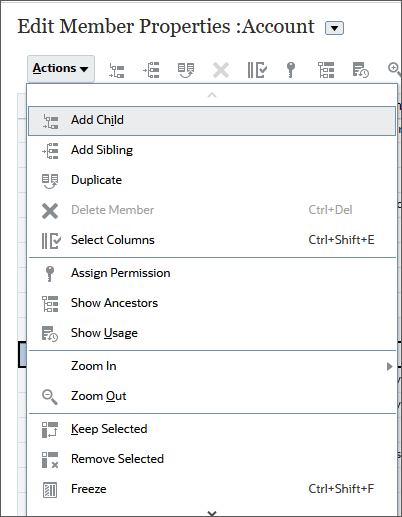The height and width of the screenshot is (517, 402).
Task: Expand the Zoom In submenu arrow
Action: [389, 366]
